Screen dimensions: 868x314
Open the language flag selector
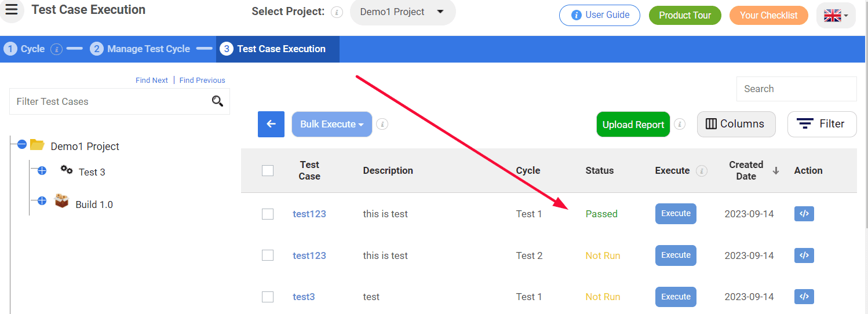click(836, 16)
